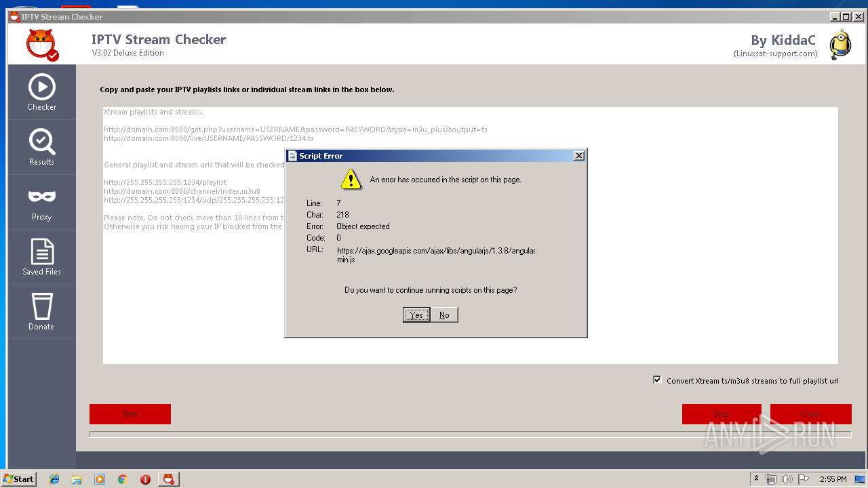
Task: Click the 2:55 PM clock
Action: click(833, 479)
